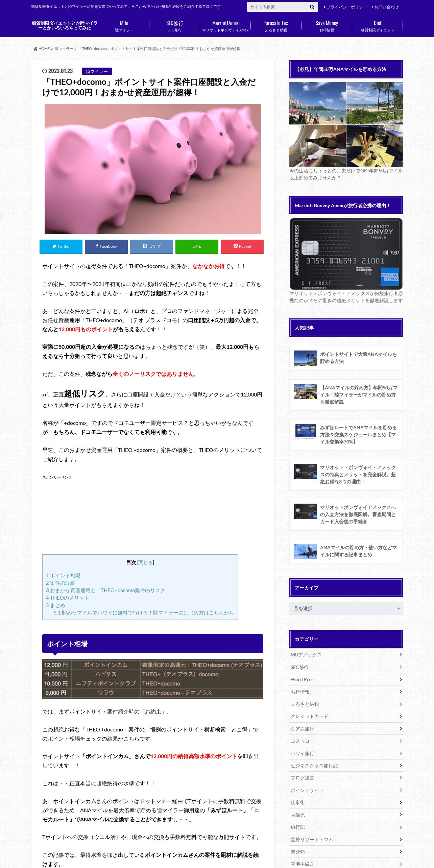Click the 陸マイラー category tag
This screenshot has width=434, height=868.
click(97, 71)
